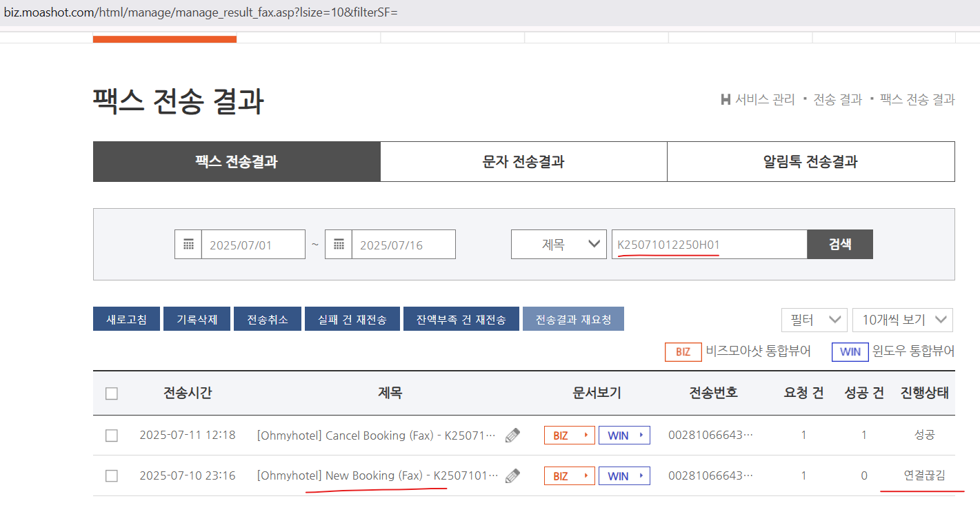Click the 성공 건 column header
This screenshot has height=512, width=980.
tap(864, 393)
